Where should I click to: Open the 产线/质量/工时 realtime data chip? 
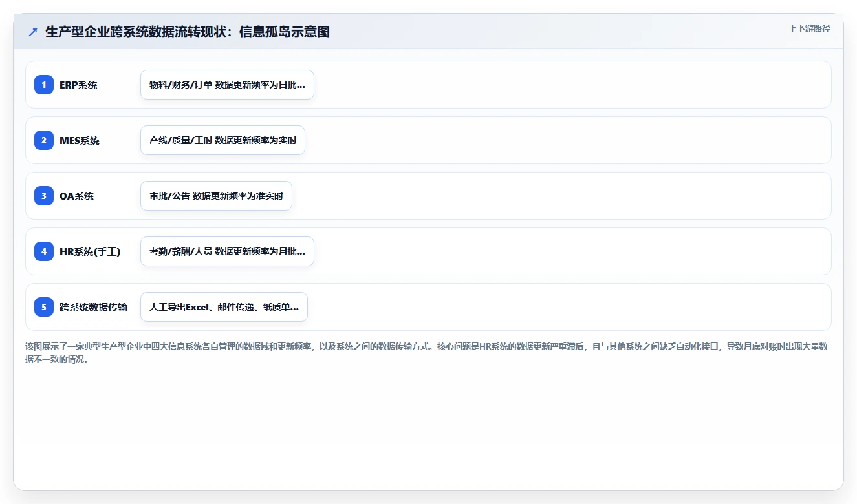[x=222, y=140]
